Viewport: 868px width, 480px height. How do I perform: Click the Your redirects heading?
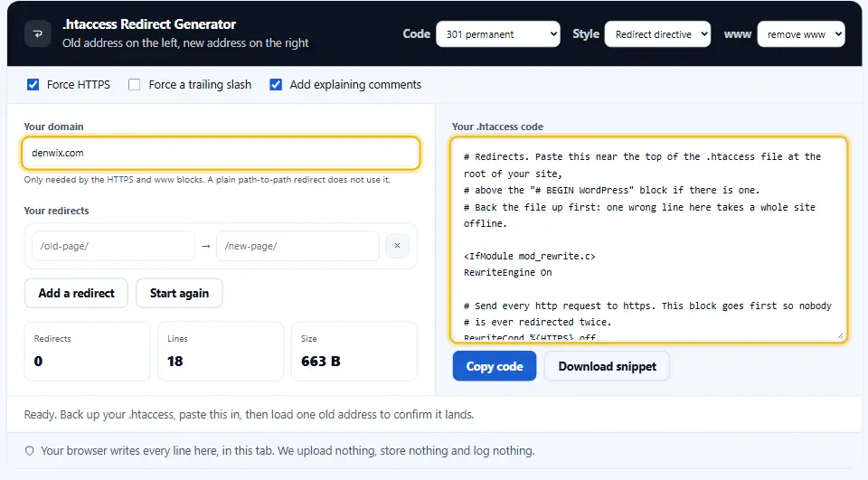coord(56,211)
